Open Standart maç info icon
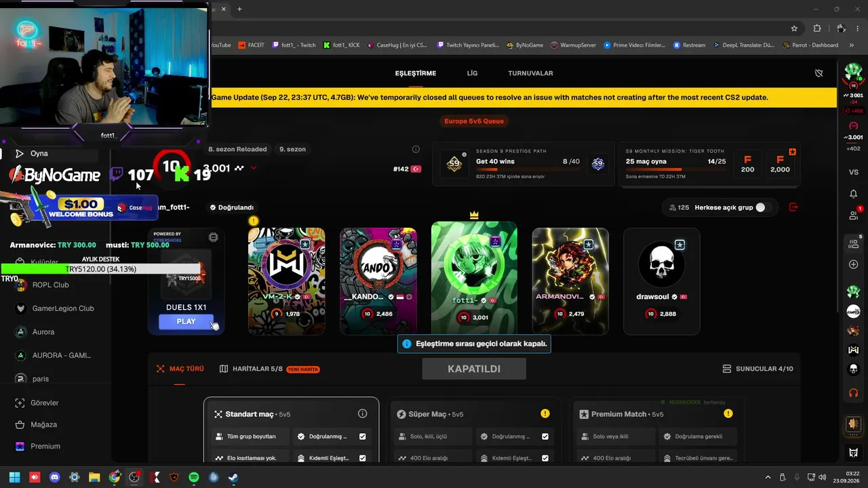 pyautogui.click(x=362, y=413)
